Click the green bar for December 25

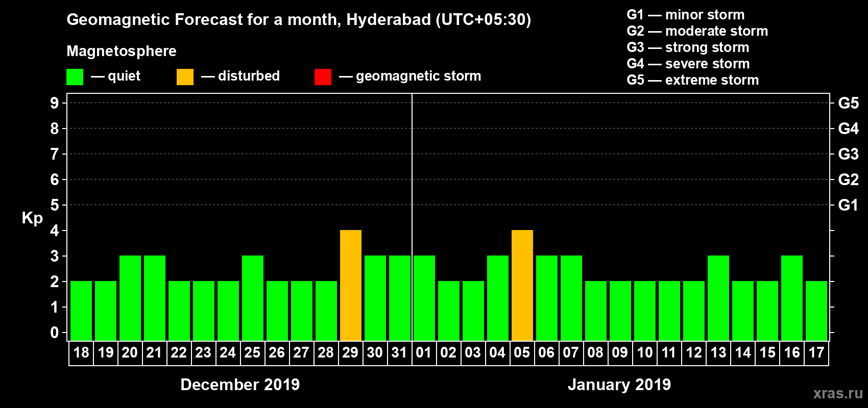(253, 298)
